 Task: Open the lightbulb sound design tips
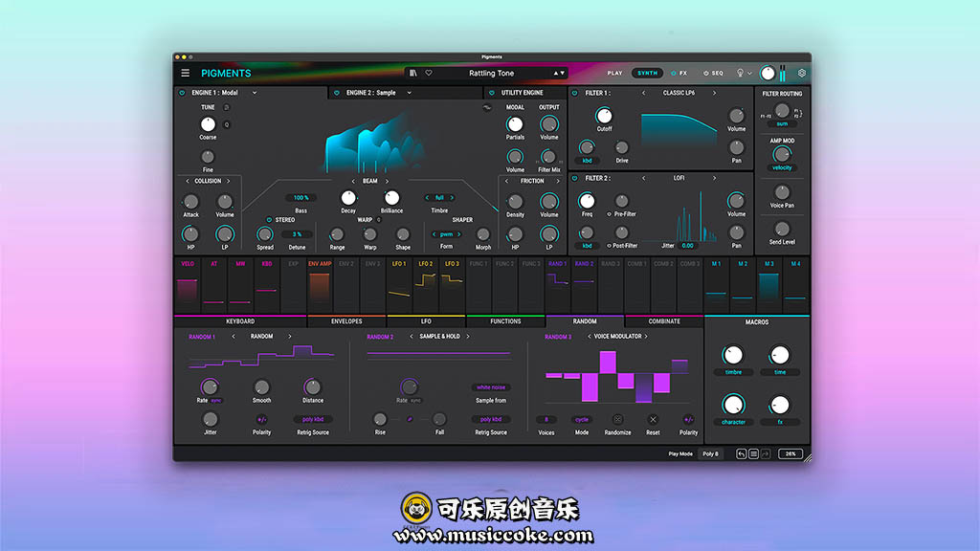[740, 73]
